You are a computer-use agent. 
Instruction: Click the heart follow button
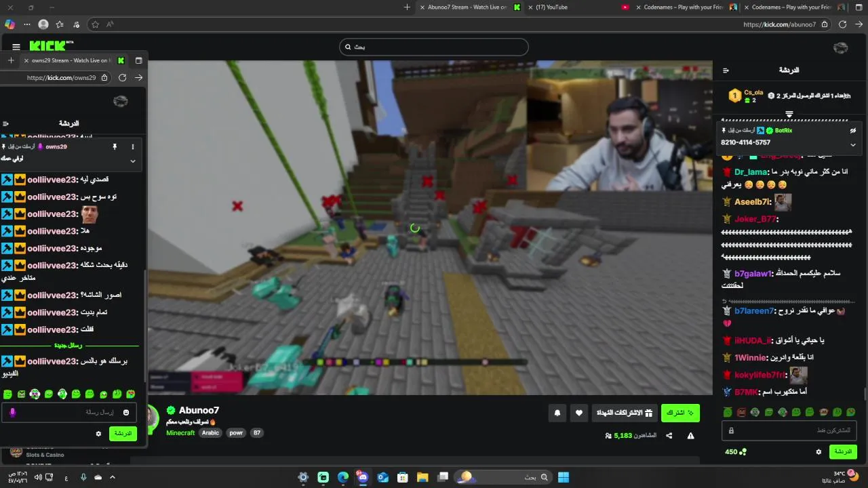pos(578,413)
